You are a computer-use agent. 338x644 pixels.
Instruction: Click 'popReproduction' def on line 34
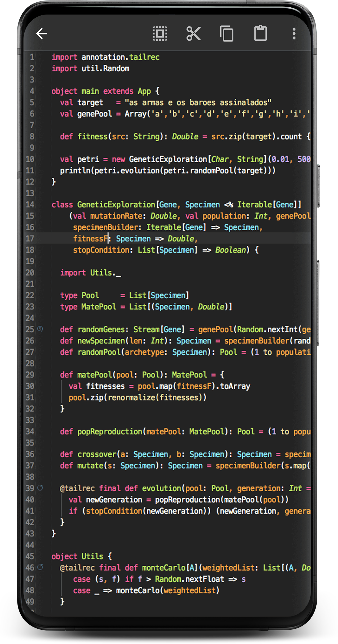(x=110, y=432)
